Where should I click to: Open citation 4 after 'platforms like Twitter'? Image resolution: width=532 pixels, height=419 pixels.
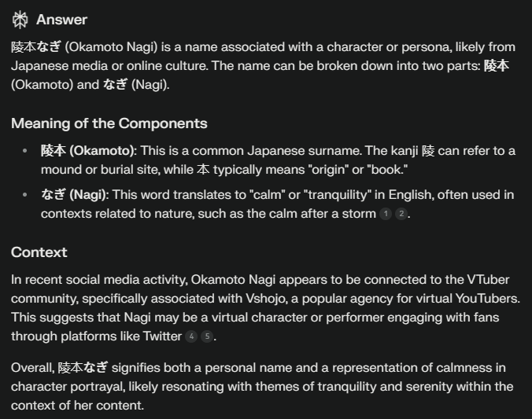click(x=191, y=336)
